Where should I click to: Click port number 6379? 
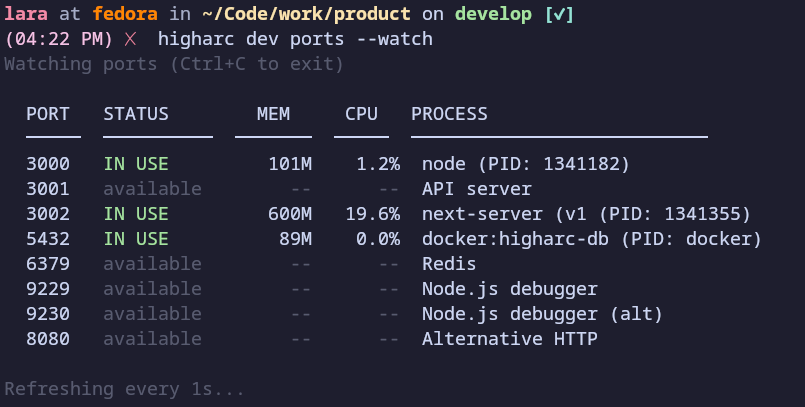48,264
